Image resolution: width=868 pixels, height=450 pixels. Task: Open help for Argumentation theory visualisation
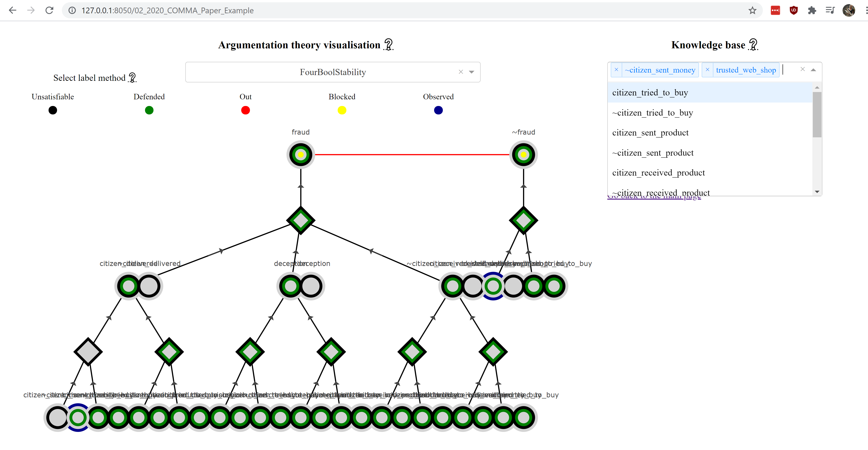tap(389, 44)
